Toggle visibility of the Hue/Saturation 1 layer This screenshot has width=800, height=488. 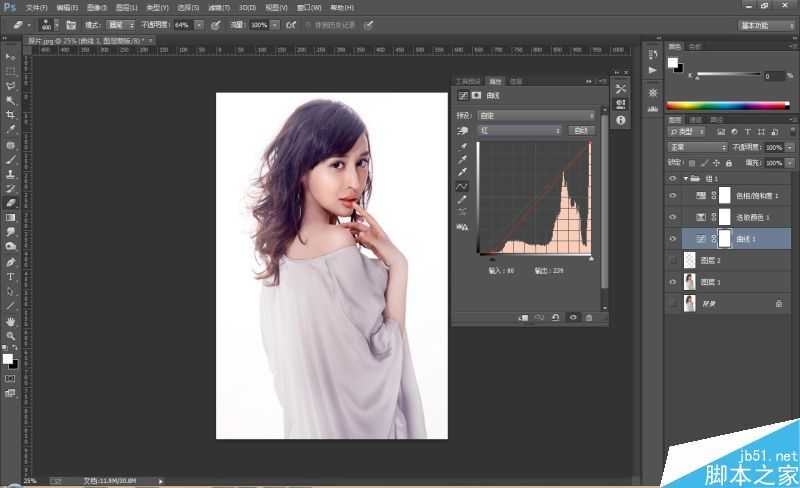(672, 195)
